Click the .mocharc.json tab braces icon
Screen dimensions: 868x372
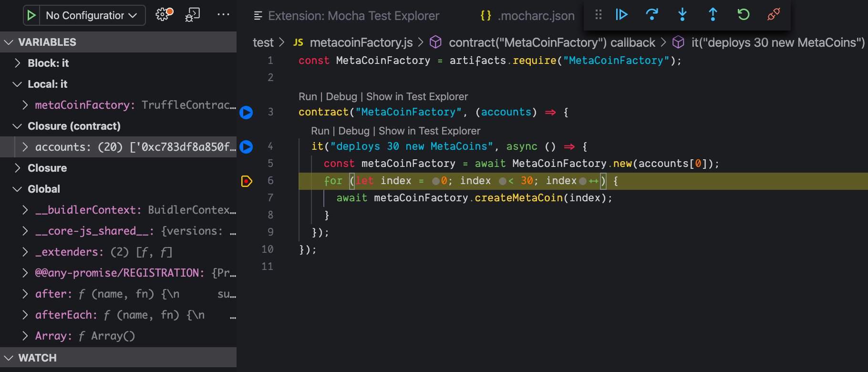coord(486,16)
